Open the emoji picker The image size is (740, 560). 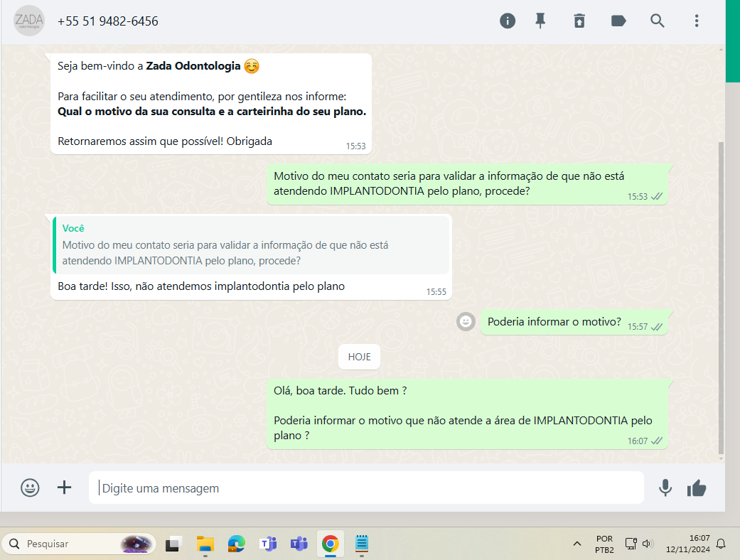[30, 488]
